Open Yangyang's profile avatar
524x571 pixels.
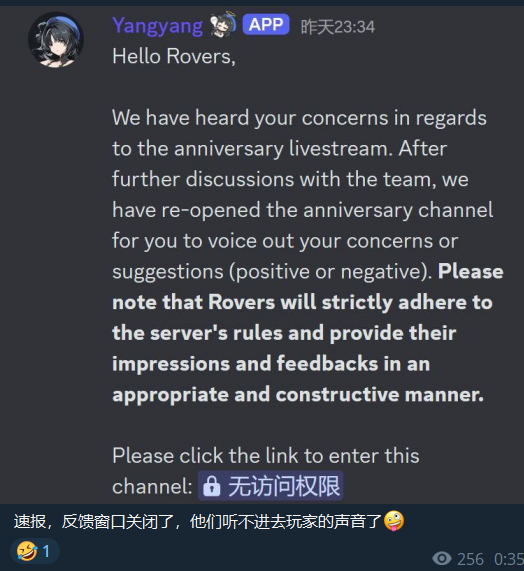click(56, 40)
